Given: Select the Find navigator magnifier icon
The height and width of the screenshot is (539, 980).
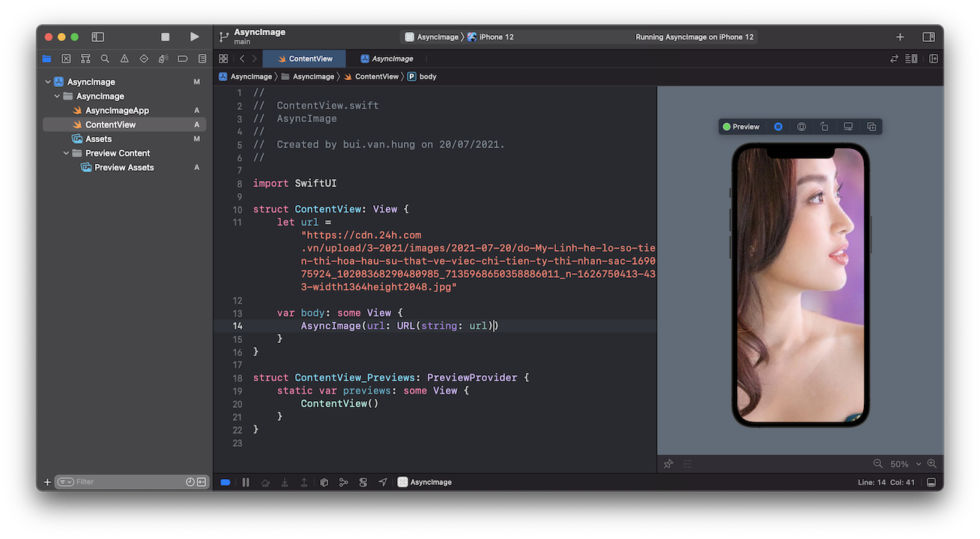Looking at the screenshot, I should click(105, 58).
